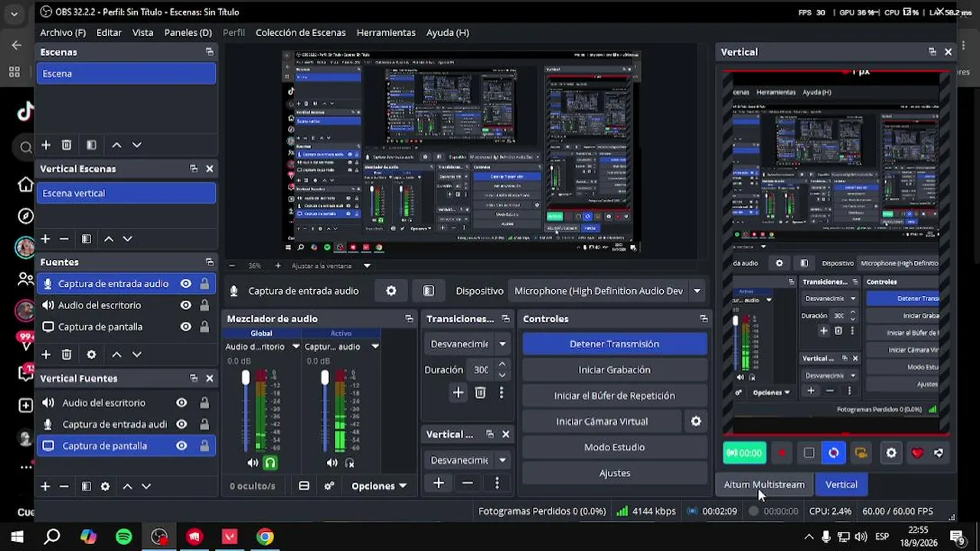Open virtual camera settings gear
Viewport: 980px width, 551px height.
pos(696,421)
